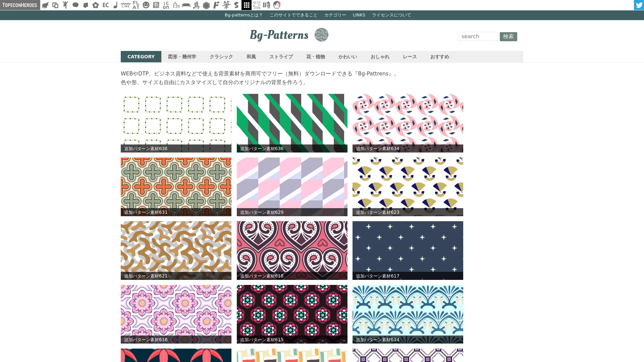The width and height of the screenshot is (644, 362).
Task: Click the speech bubble icon in the TopeconHeroes bar
Action: tap(75, 5)
